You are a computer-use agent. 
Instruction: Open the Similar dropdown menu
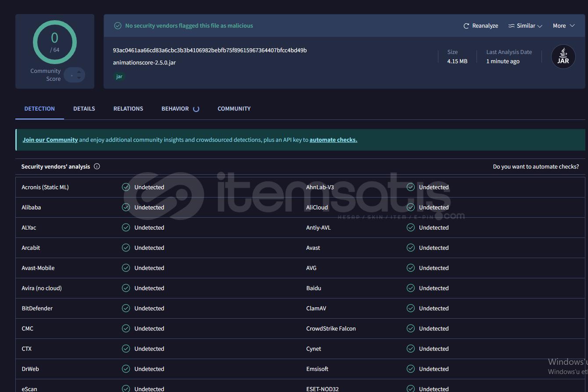(x=525, y=26)
